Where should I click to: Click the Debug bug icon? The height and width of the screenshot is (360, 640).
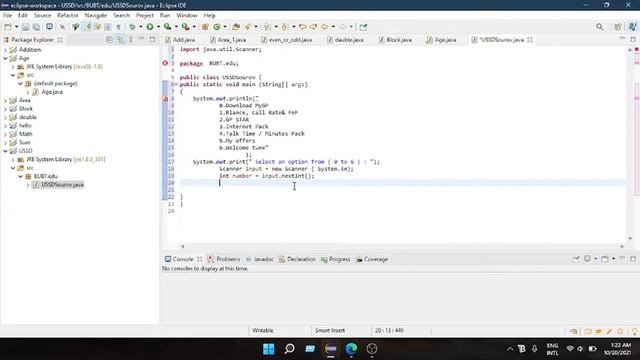[x=132, y=27]
